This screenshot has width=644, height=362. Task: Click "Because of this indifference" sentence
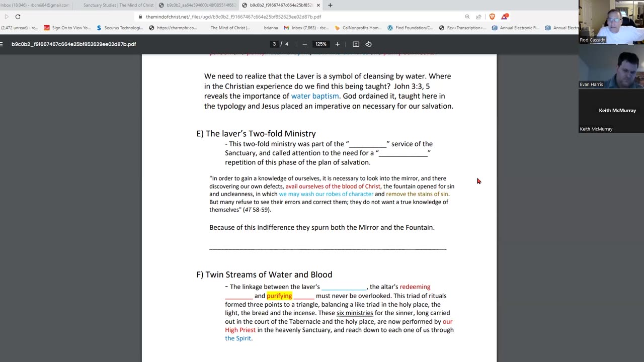(321, 227)
